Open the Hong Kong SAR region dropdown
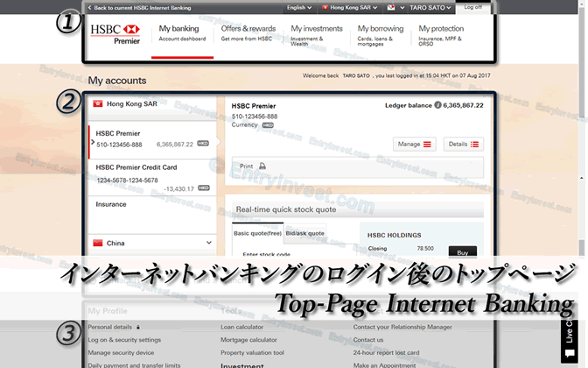 [x=350, y=8]
